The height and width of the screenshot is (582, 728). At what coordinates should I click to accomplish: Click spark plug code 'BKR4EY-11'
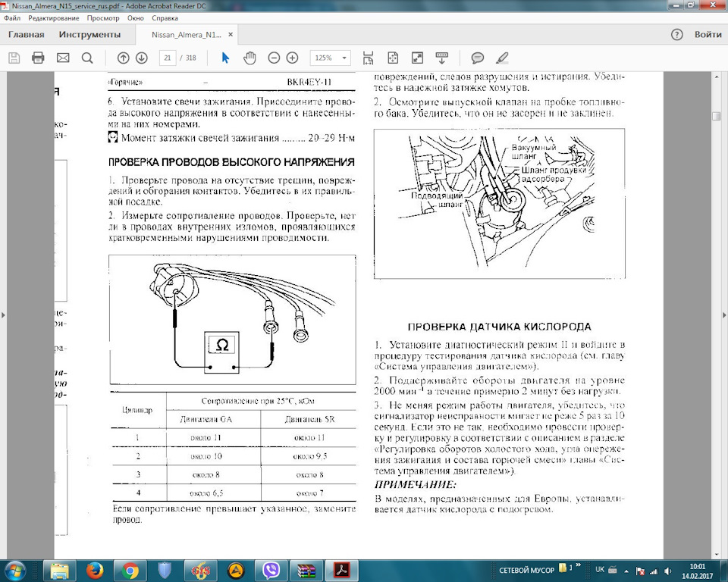click(x=309, y=82)
